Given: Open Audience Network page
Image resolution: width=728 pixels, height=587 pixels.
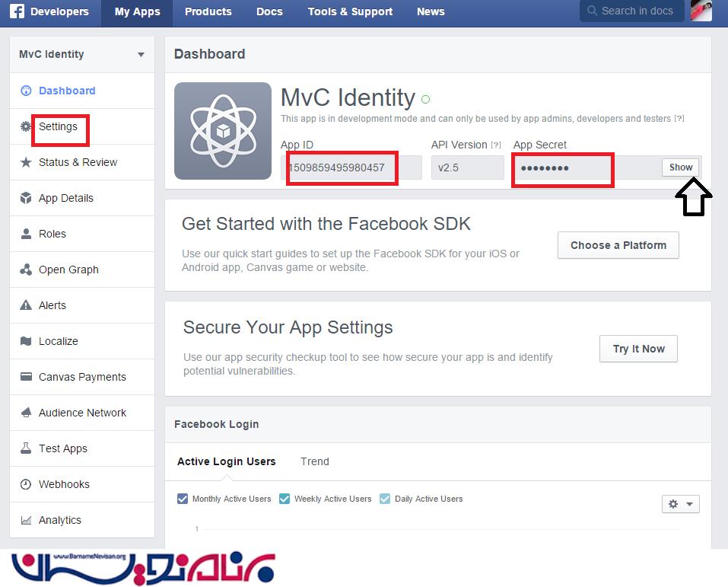Looking at the screenshot, I should [82, 413].
